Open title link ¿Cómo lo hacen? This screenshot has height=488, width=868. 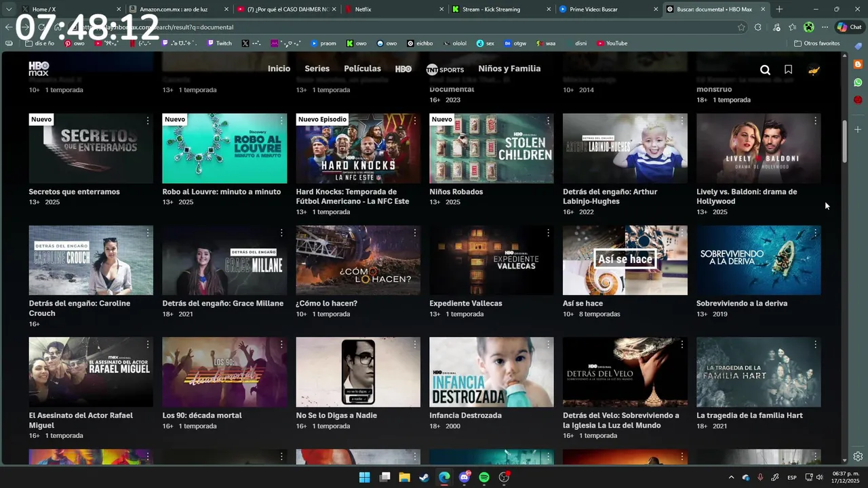point(326,304)
